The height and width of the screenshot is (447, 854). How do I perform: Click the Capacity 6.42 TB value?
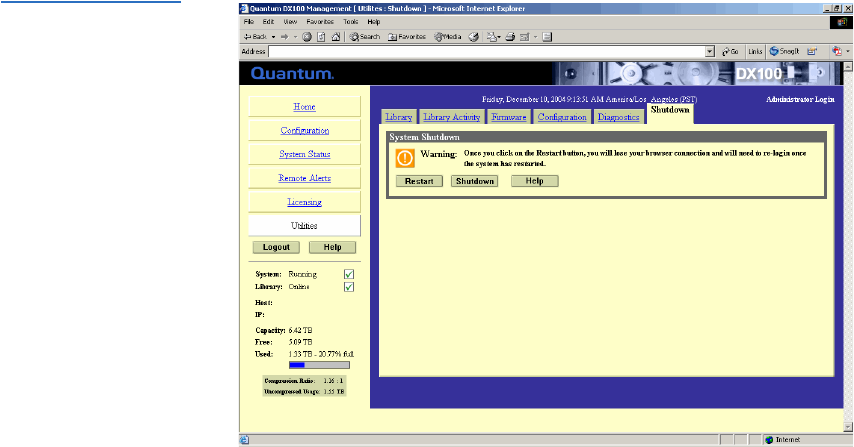click(300, 330)
